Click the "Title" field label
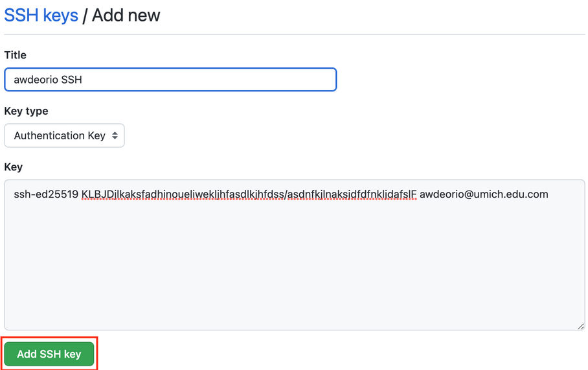 point(16,55)
